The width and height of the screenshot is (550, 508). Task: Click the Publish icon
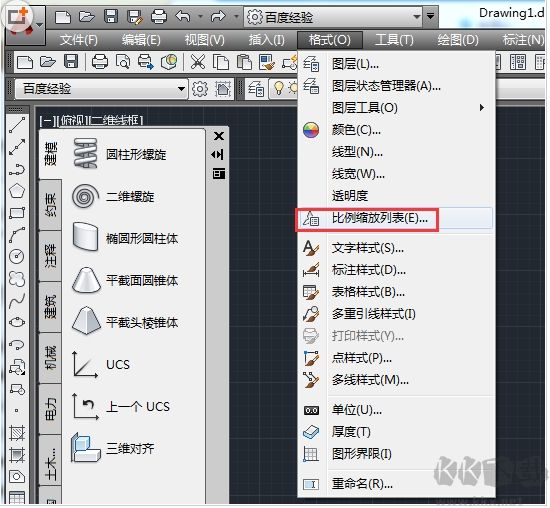146,62
